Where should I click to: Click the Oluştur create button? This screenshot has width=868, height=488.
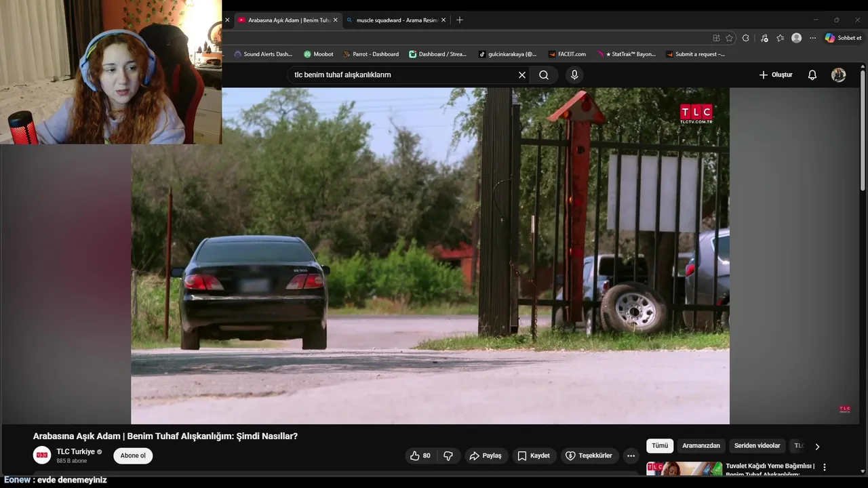(776, 75)
